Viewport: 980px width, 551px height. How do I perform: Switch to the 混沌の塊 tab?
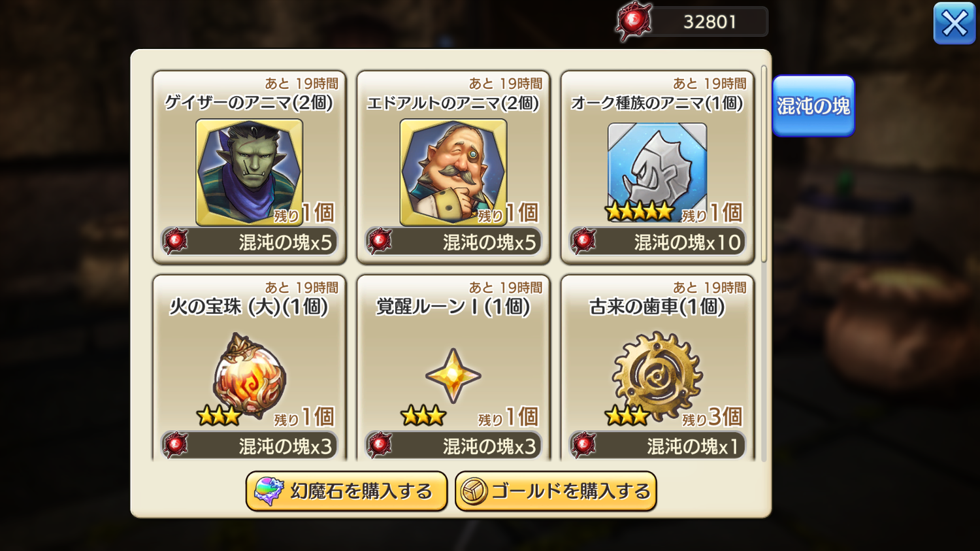[813, 106]
